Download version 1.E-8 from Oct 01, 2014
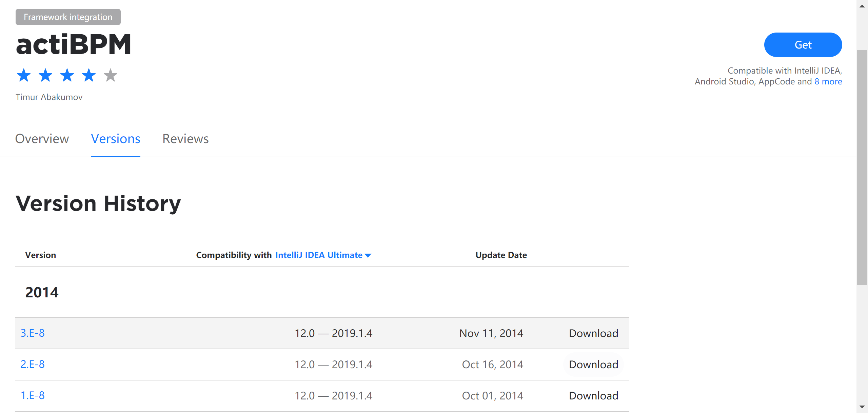Image resolution: width=868 pixels, height=413 pixels. coord(594,396)
